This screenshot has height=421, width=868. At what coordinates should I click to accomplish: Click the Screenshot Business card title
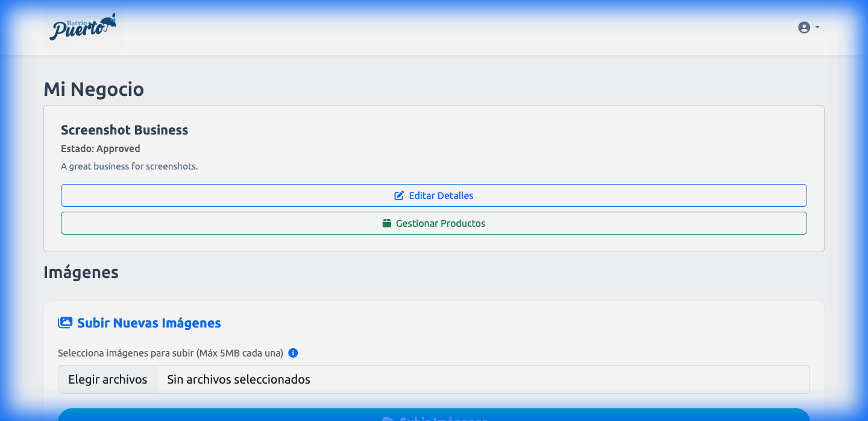(124, 130)
